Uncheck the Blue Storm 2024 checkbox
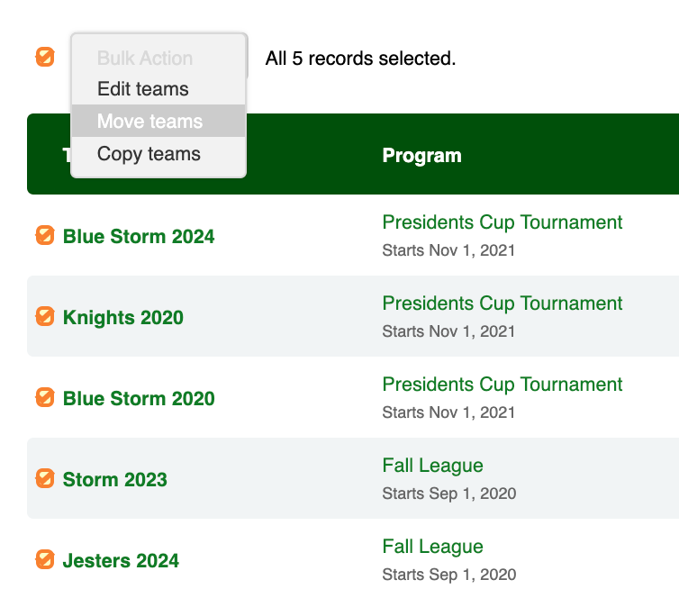The height and width of the screenshot is (616, 679). 45,235
